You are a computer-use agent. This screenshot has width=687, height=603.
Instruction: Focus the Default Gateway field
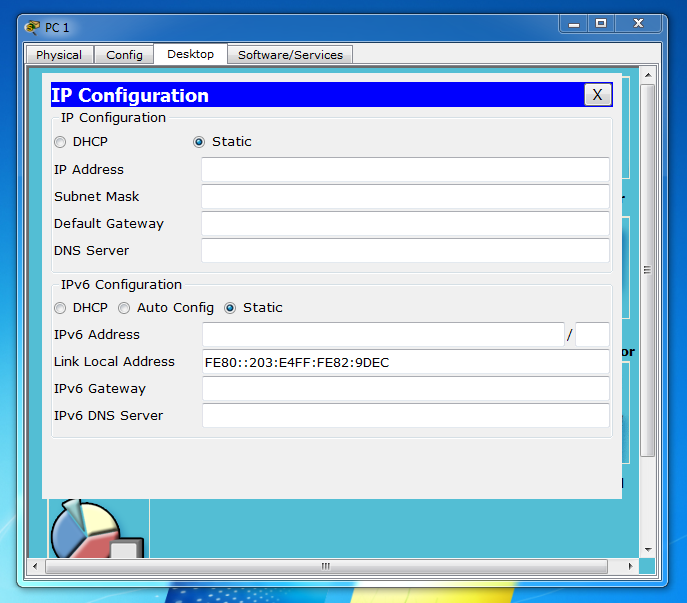coord(405,224)
